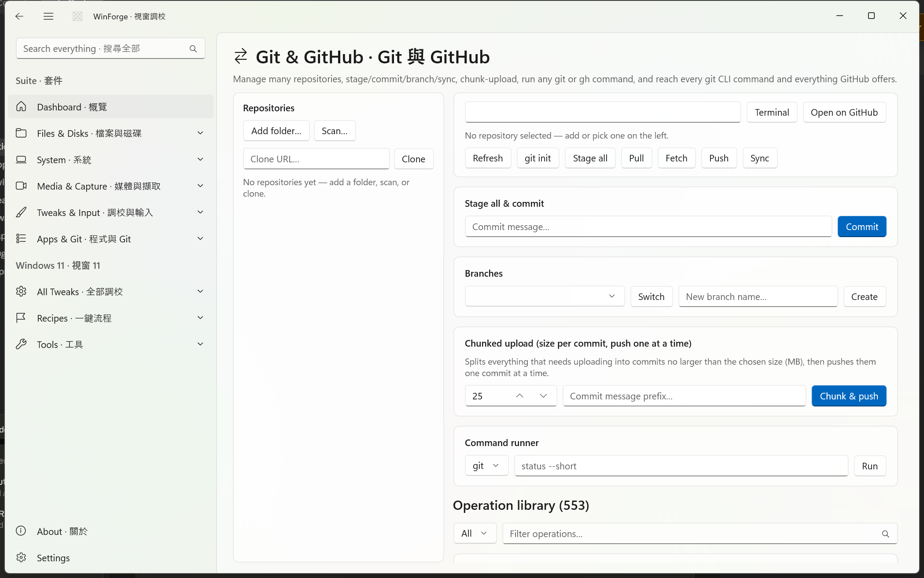
Task: Click the Recipes flag icon
Action: click(21, 318)
